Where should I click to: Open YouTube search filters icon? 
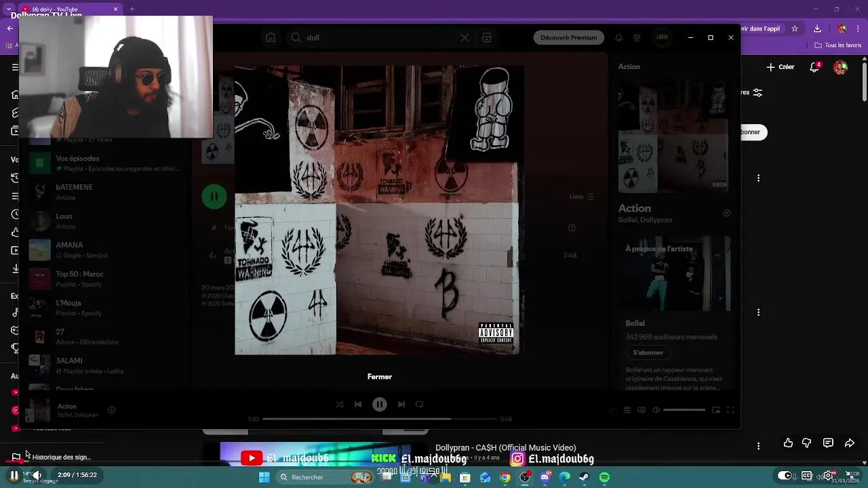(x=757, y=92)
